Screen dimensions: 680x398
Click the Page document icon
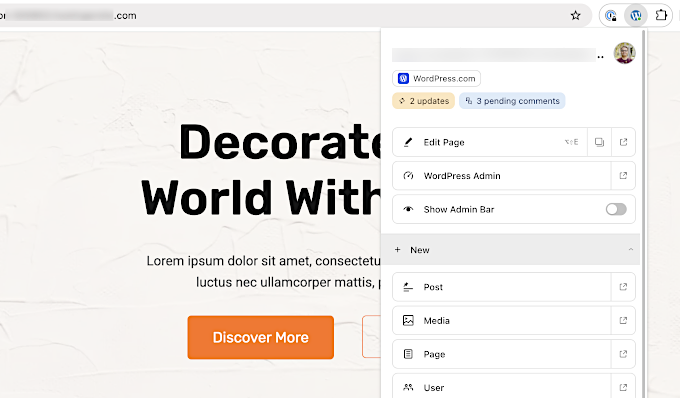[x=408, y=354]
